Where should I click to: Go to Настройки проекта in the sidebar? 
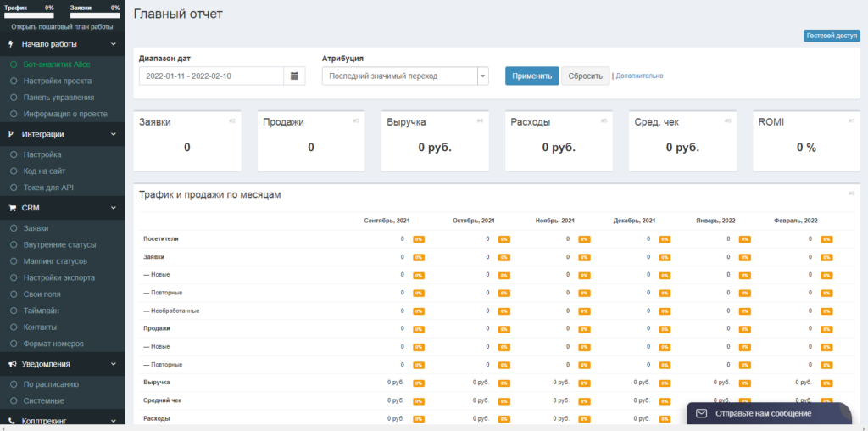click(58, 81)
